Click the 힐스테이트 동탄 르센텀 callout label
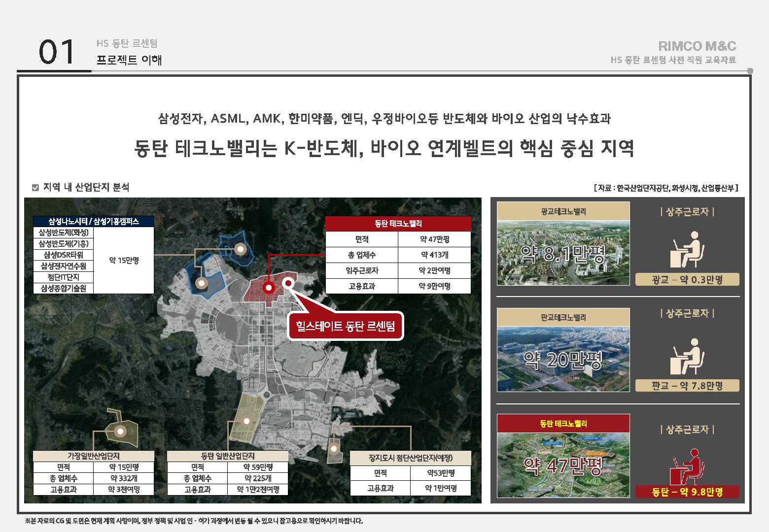The image size is (769, 532). pos(346,326)
